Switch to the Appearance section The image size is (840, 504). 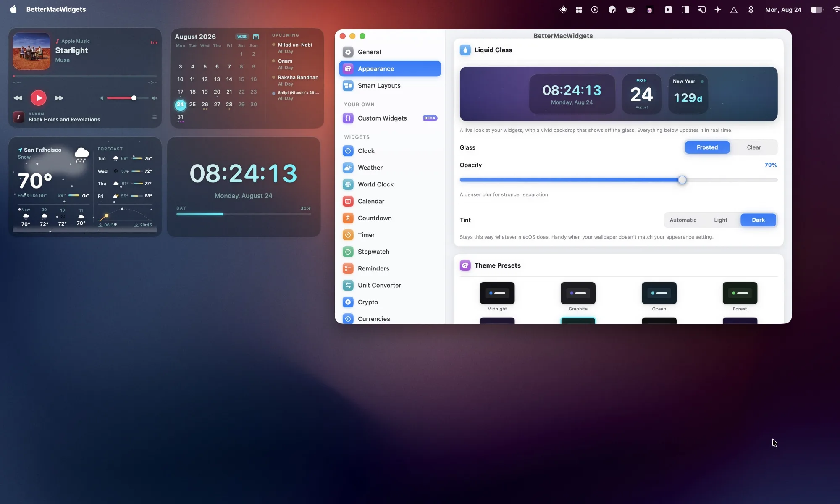390,69
